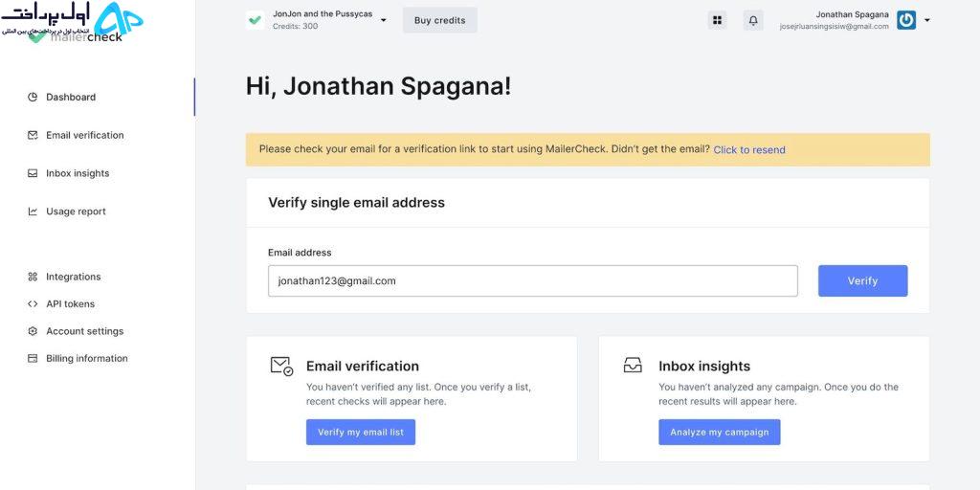This screenshot has height=490, width=980.
Task: Click the 'Hi, Jonathan Spagana!' heading
Action: pyautogui.click(x=379, y=86)
